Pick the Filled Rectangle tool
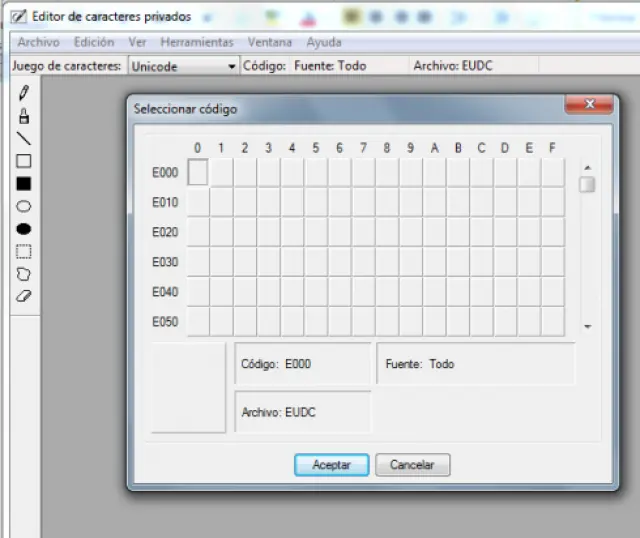This screenshot has width=640, height=538. 24,184
